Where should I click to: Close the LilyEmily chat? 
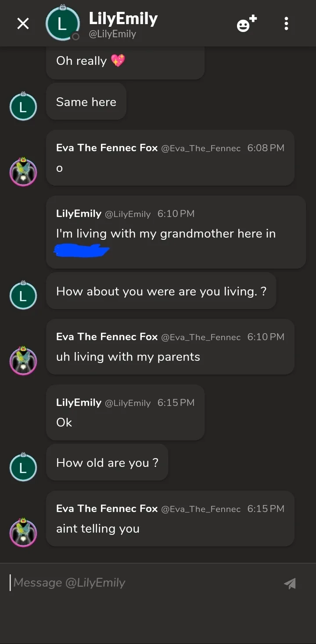pyautogui.click(x=23, y=24)
